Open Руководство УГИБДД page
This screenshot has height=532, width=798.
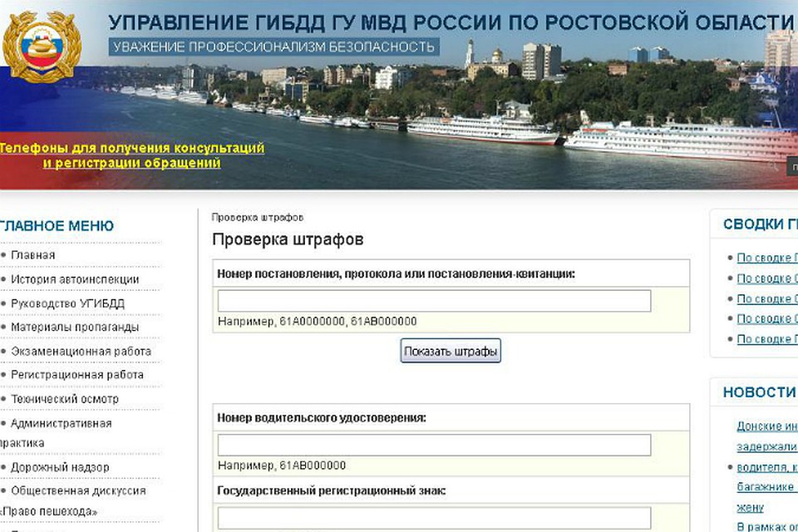coord(67,303)
